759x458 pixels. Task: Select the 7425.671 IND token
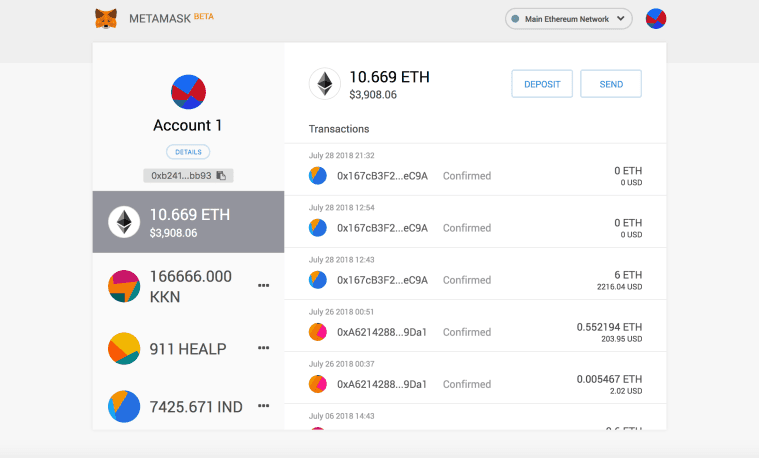click(188, 407)
